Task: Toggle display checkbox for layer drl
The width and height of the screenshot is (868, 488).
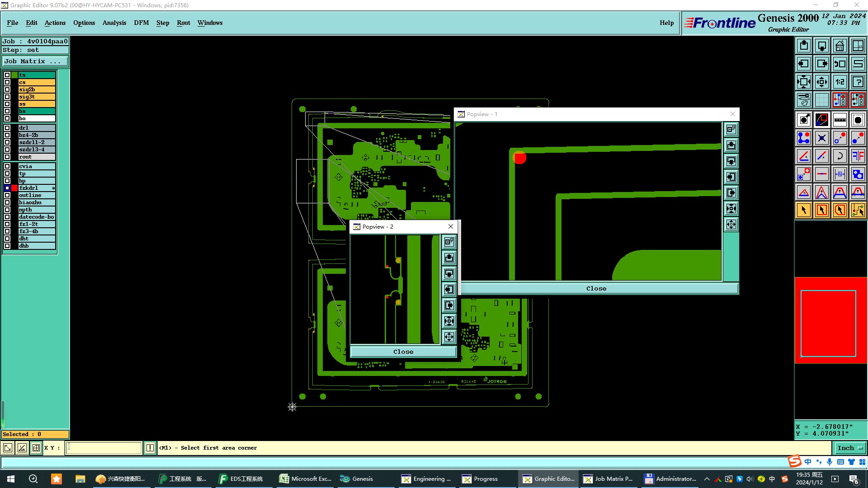Action: (7, 128)
